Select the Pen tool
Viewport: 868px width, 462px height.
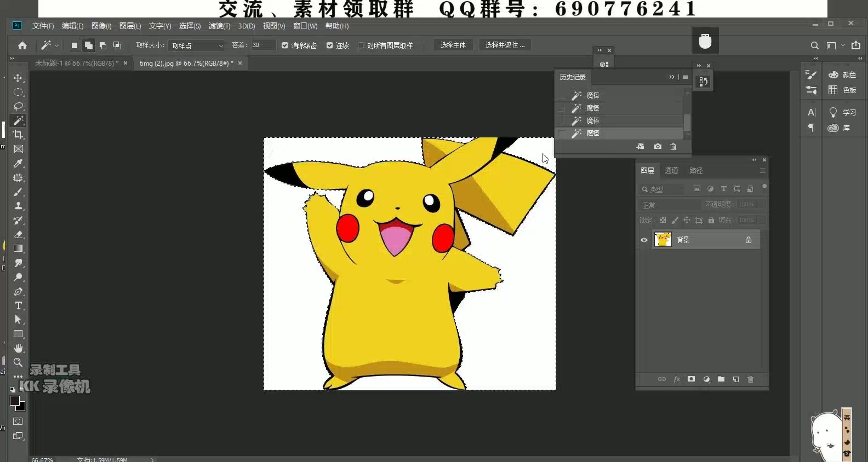point(18,291)
